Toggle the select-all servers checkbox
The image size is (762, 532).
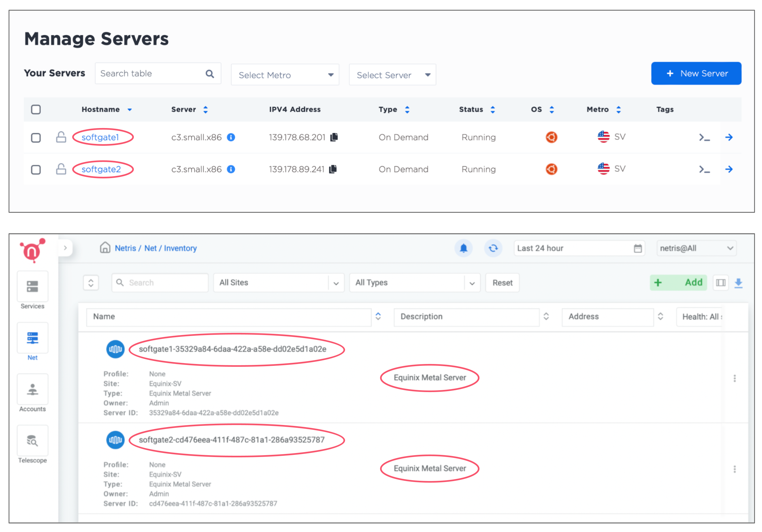point(36,109)
